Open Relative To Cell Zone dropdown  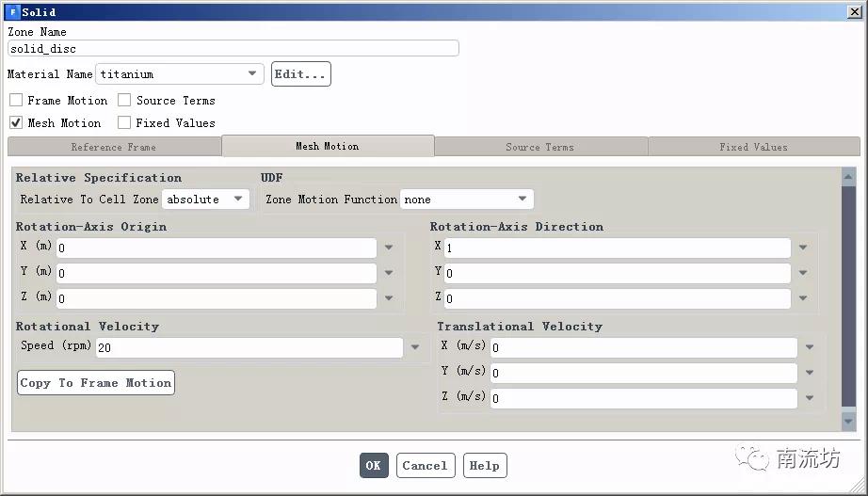click(205, 200)
